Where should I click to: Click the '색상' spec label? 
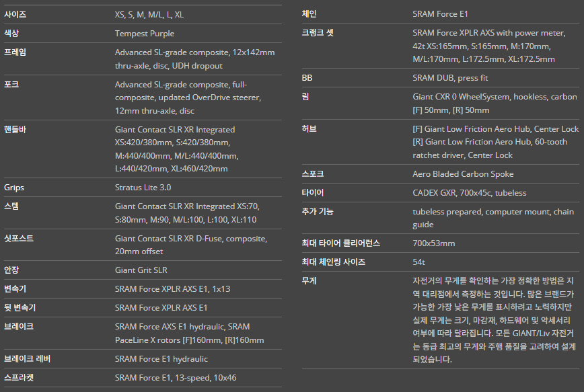pyautogui.click(x=11, y=34)
